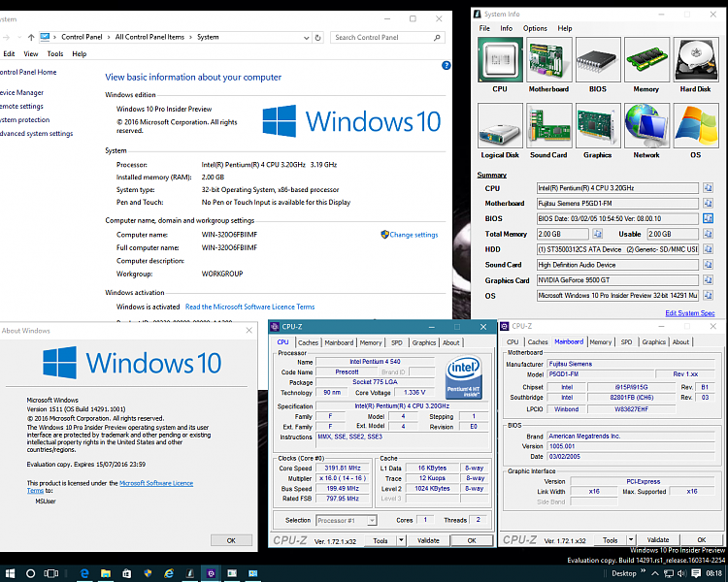Open the Store icon on taskbar
This screenshot has height=582, width=728.
click(126, 573)
